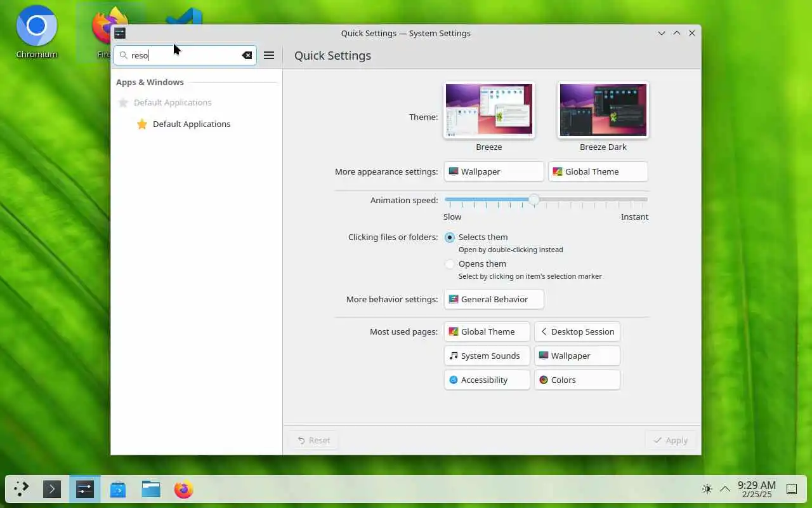Click the Apps & Windows section header
This screenshot has width=812, height=508.
point(150,82)
